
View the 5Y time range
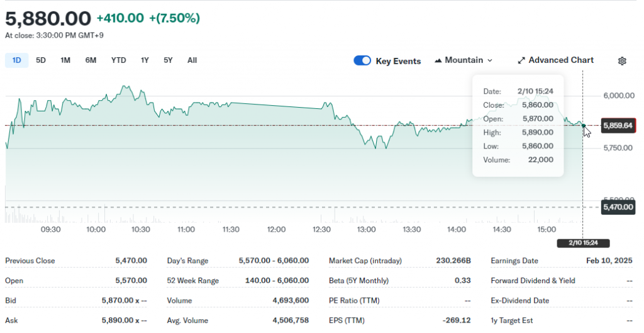pyautogui.click(x=168, y=60)
